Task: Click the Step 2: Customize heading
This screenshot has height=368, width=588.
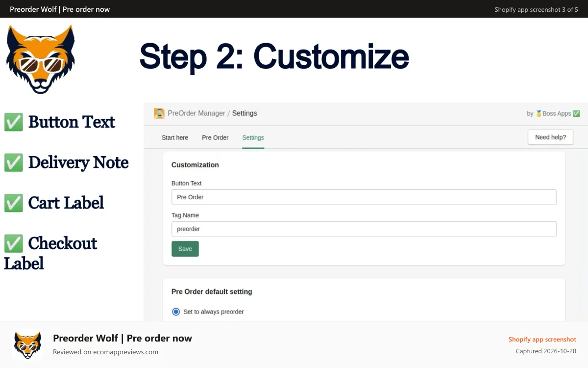Action: (274, 56)
